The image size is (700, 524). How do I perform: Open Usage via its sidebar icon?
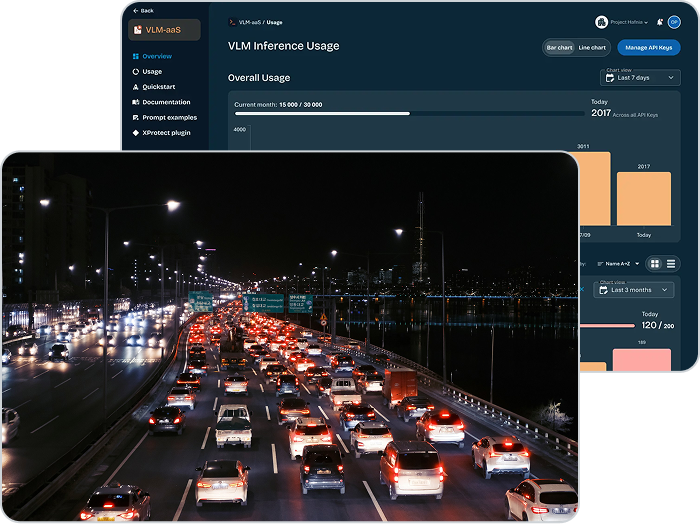pyautogui.click(x=136, y=72)
